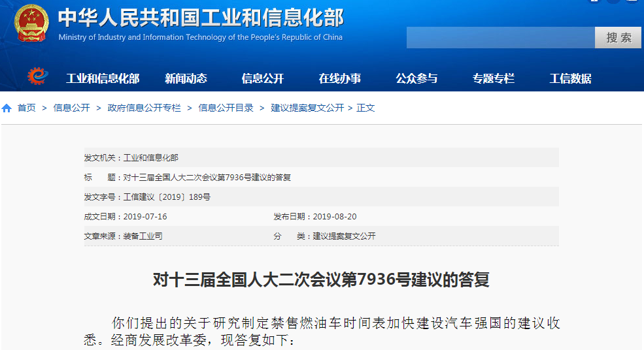Select the 标题 metadata row text
644x350 pixels.
[188, 177]
